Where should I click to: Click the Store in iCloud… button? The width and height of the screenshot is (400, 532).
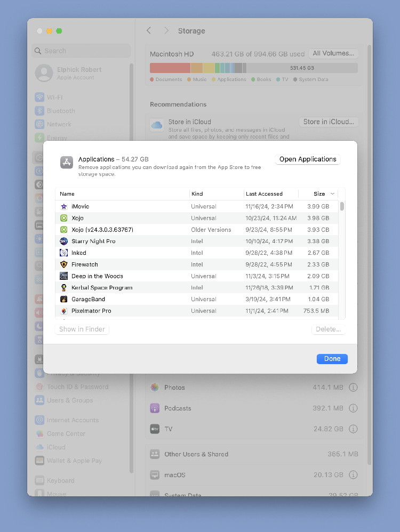329,122
